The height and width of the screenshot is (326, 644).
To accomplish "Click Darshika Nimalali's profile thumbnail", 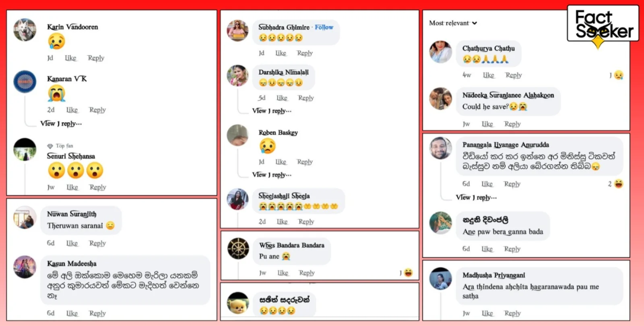I will [238, 76].
